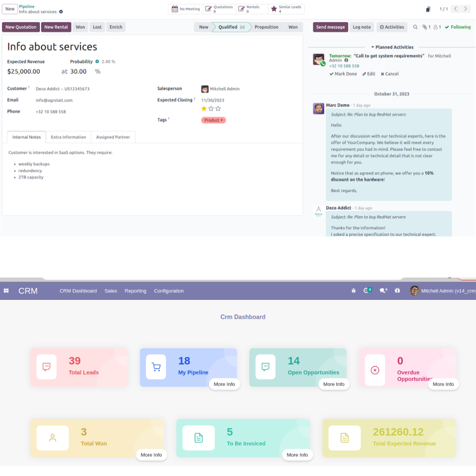Mark Done the planned call activity
Screen dimensions: 476x476
343,74
